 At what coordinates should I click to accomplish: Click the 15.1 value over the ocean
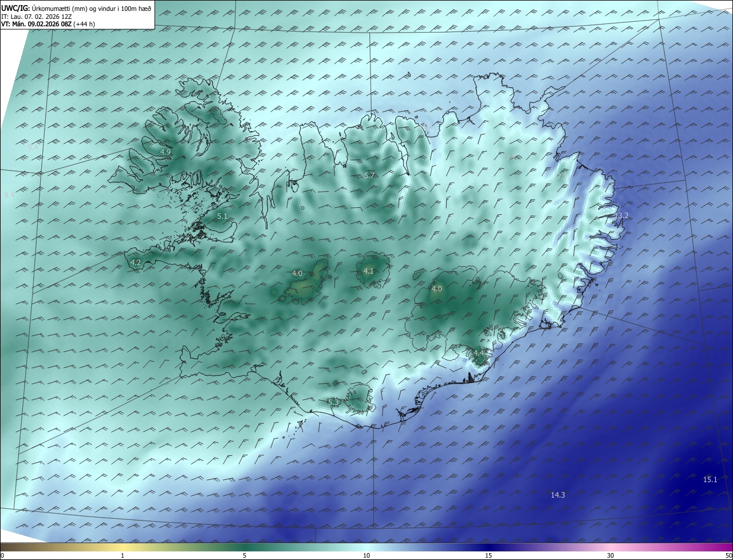710,479
